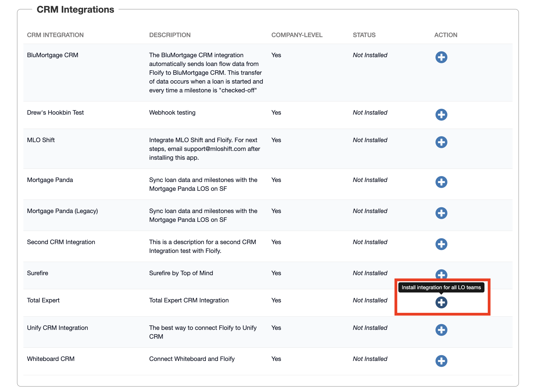Image resolution: width=537 pixels, height=392 pixels.
Task: Click the STATUS column header
Action: pos(364,35)
